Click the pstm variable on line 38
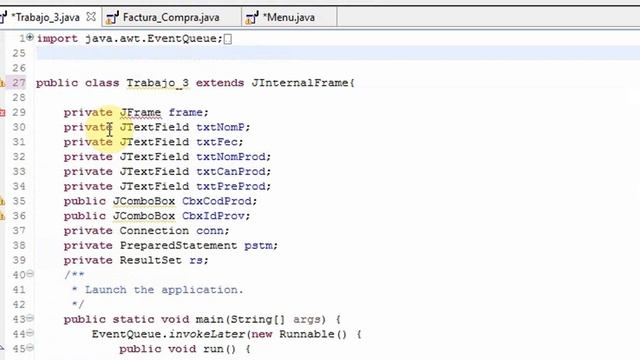Screen dimensions: 640x360 click(x=258, y=246)
